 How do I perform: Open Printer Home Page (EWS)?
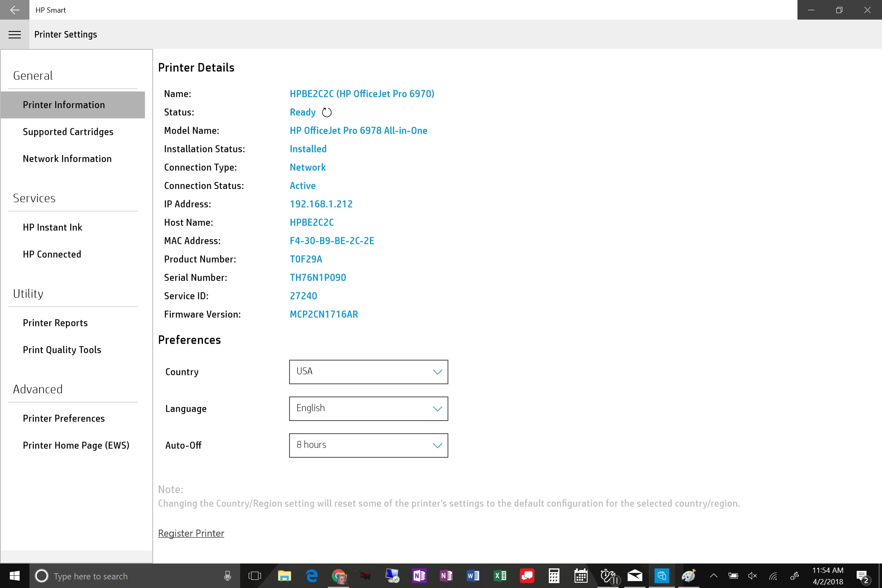pos(76,445)
